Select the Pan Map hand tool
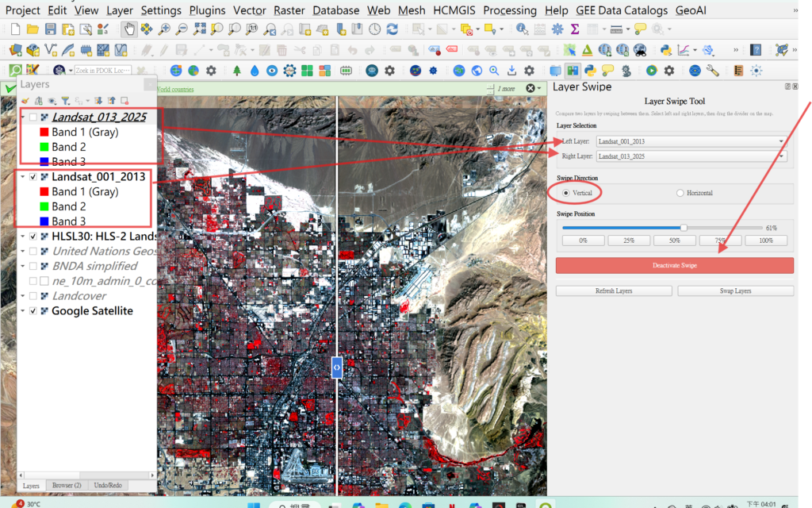Viewport: 812px width, 508px height. pyautogui.click(x=128, y=29)
